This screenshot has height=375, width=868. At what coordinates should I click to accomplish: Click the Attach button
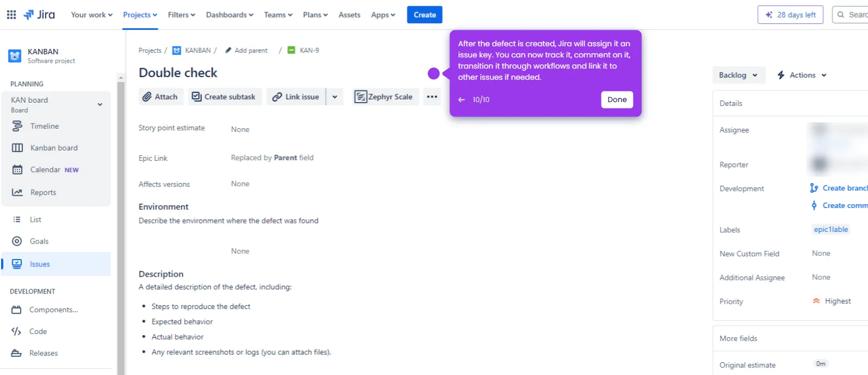pyautogui.click(x=160, y=97)
